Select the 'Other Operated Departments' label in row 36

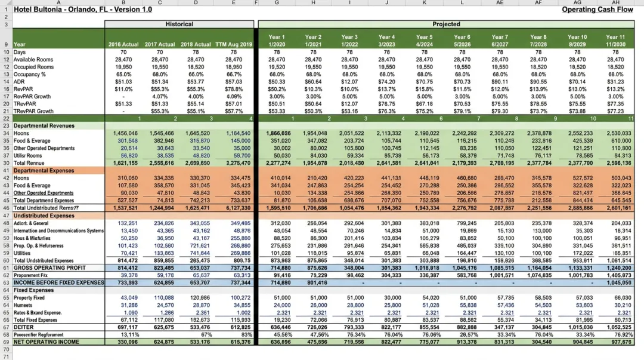(x=44, y=148)
